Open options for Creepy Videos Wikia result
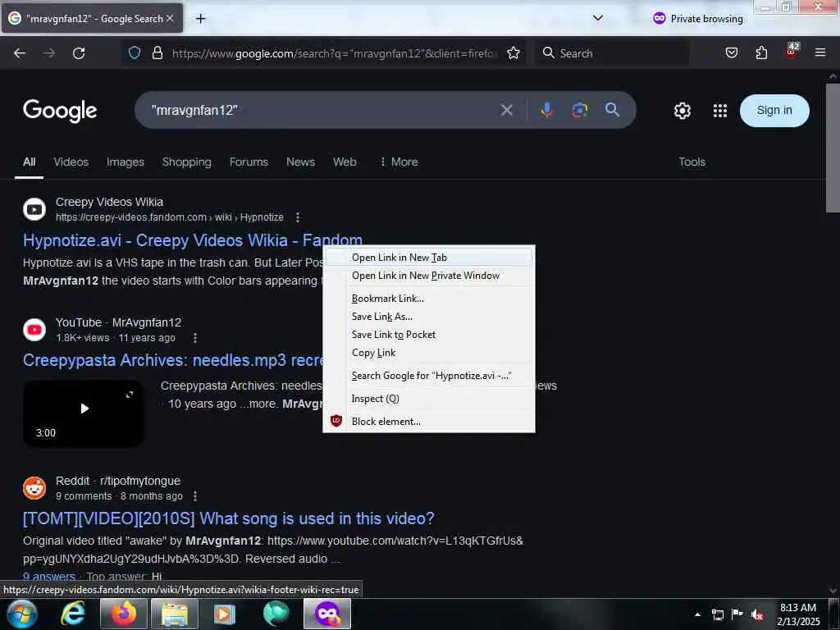Image resolution: width=840 pixels, height=630 pixels. [297, 217]
